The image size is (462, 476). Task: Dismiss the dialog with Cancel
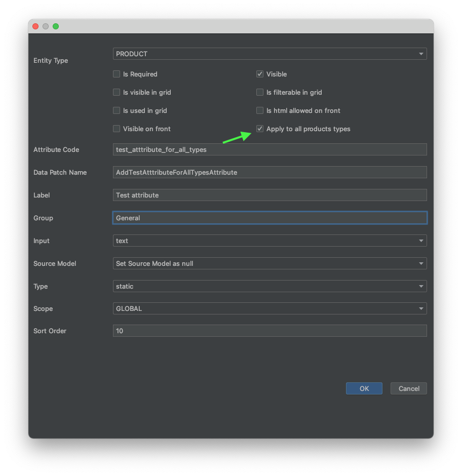(408, 388)
